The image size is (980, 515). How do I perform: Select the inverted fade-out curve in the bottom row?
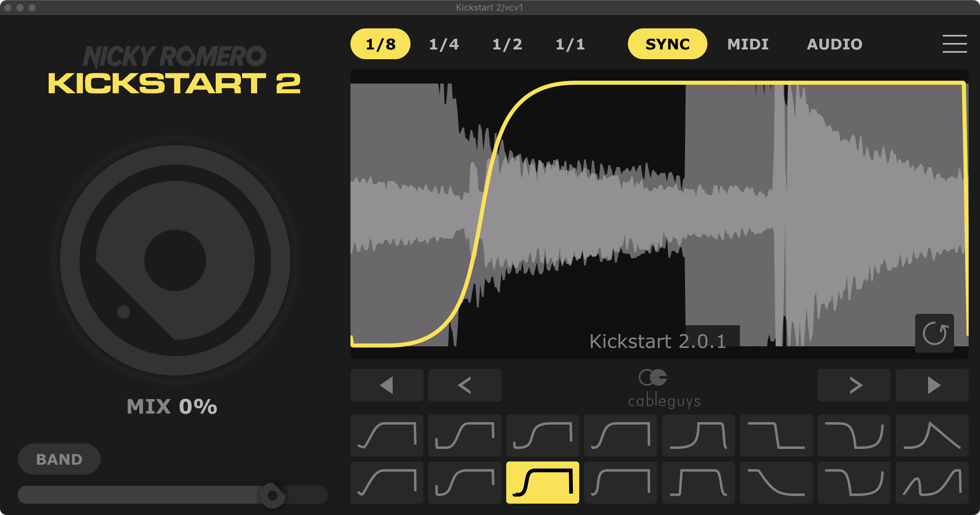776,483
